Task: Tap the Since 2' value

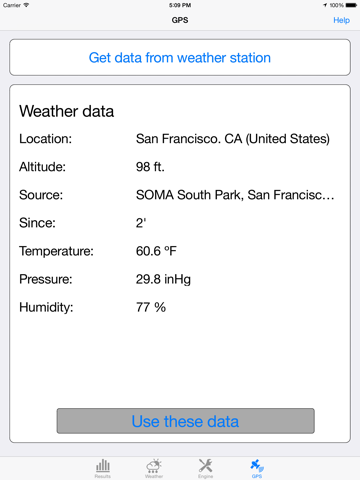Action: tap(141, 223)
